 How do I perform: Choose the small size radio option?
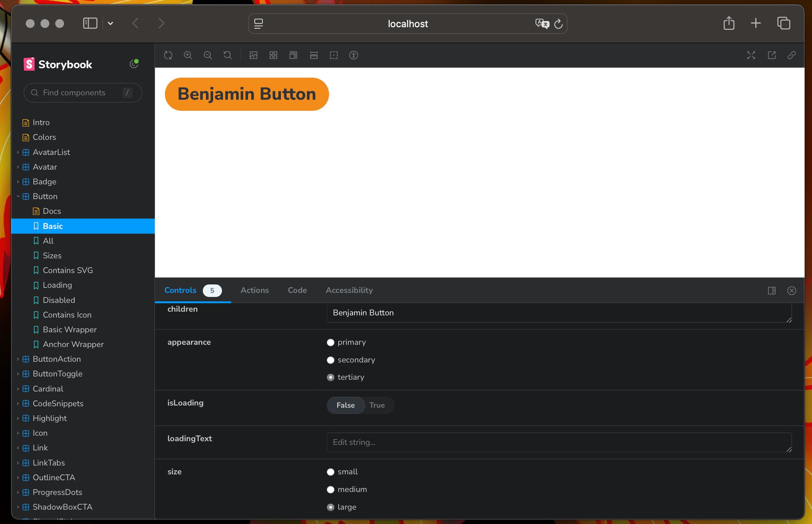pos(331,472)
